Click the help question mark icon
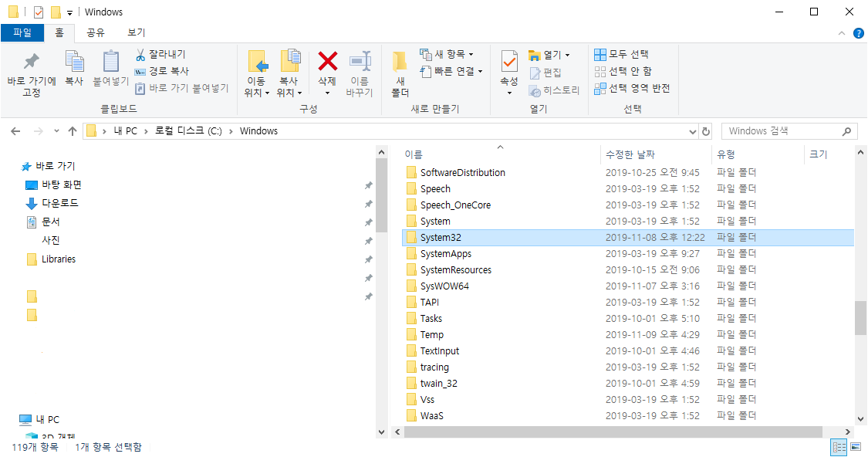The height and width of the screenshot is (457, 868). [859, 33]
